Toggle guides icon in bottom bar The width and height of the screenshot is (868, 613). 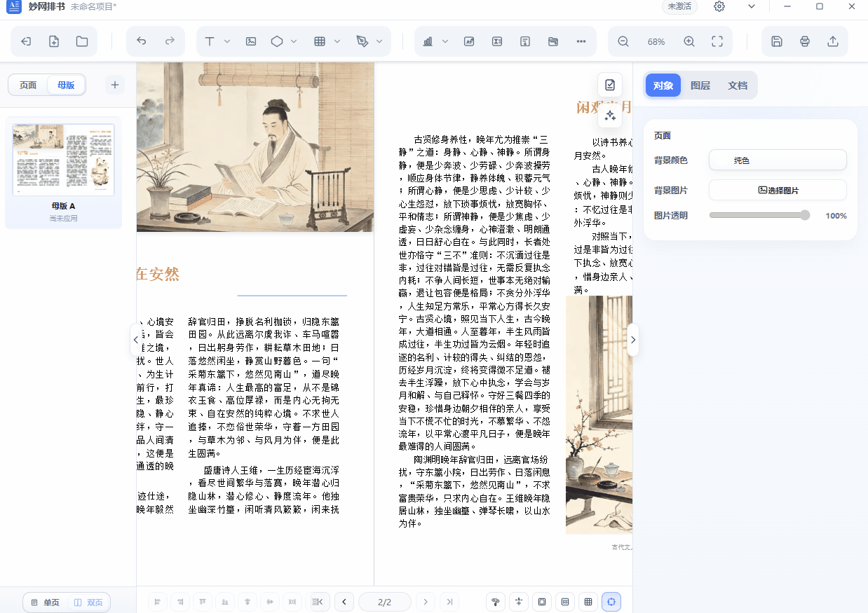click(519, 602)
